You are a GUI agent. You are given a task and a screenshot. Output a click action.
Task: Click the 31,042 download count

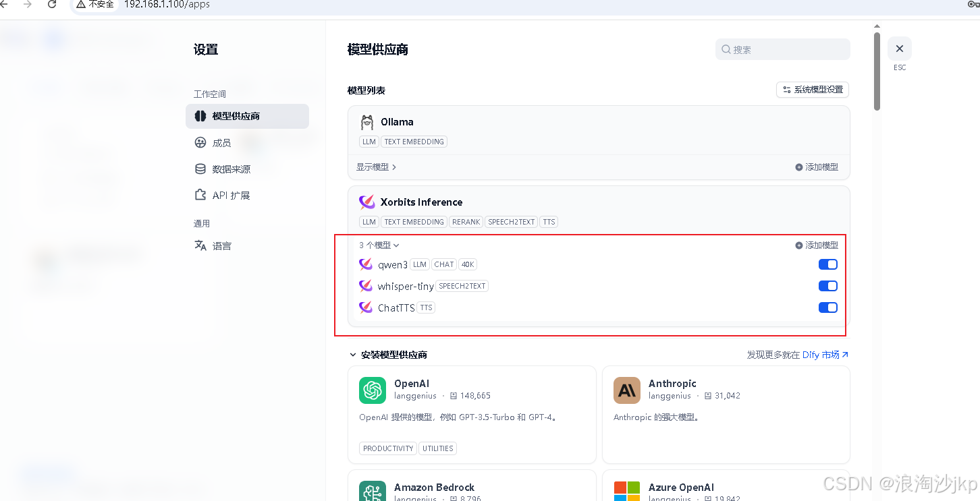tap(728, 396)
